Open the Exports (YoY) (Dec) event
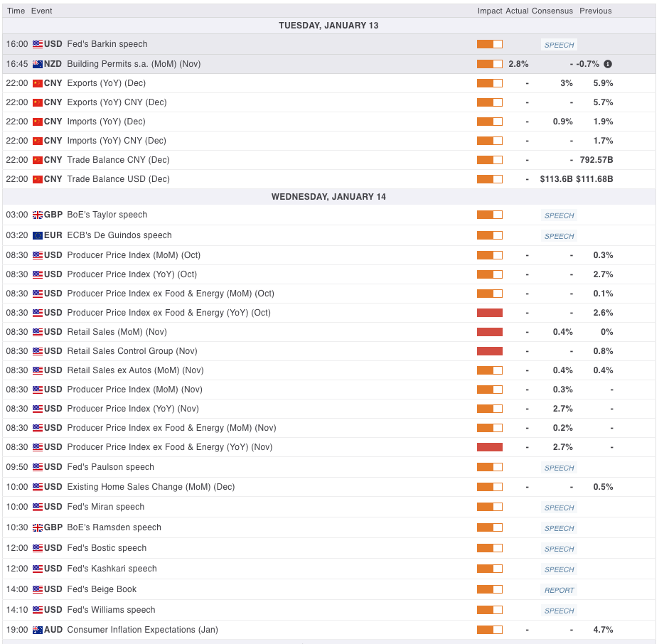This screenshot has height=644, width=669. tap(106, 83)
